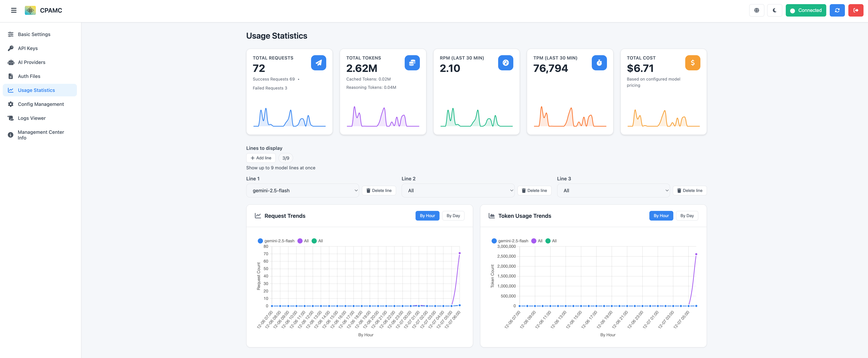Click the Connected status indicator
Image resolution: width=868 pixels, height=358 pixels.
click(x=805, y=10)
